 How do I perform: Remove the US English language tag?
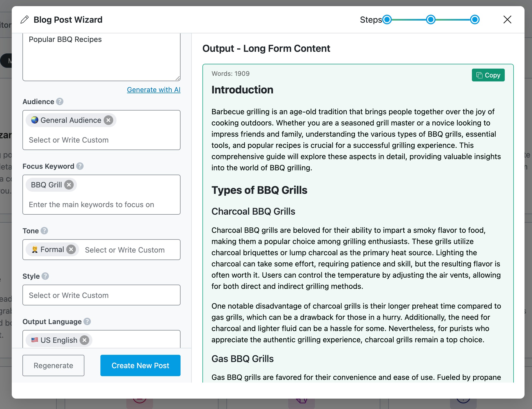pos(84,340)
